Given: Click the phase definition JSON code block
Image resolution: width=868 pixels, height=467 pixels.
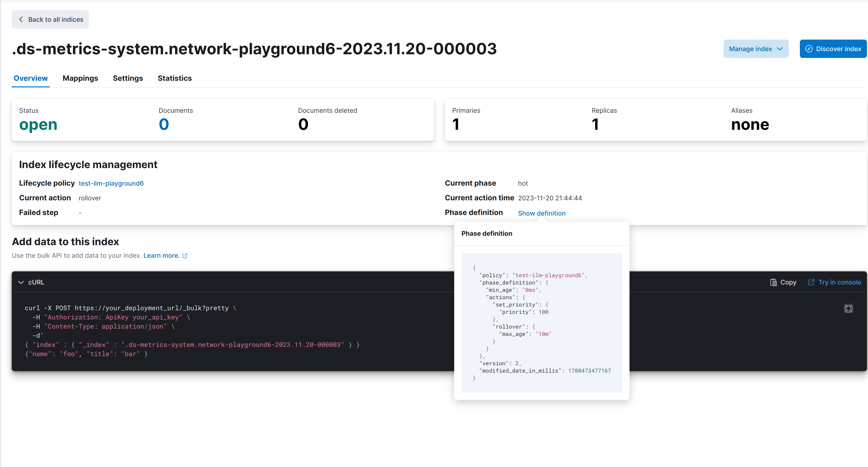Looking at the screenshot, I should pos(541,323).
